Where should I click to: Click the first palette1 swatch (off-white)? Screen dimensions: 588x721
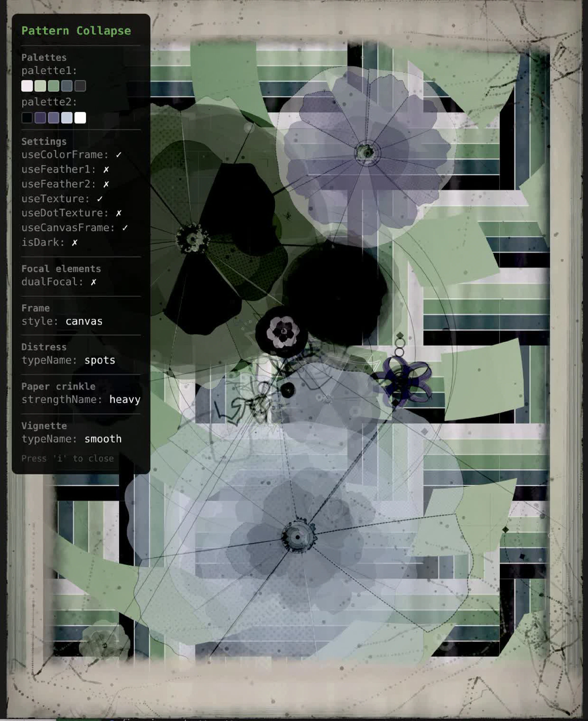click(27, 86)
